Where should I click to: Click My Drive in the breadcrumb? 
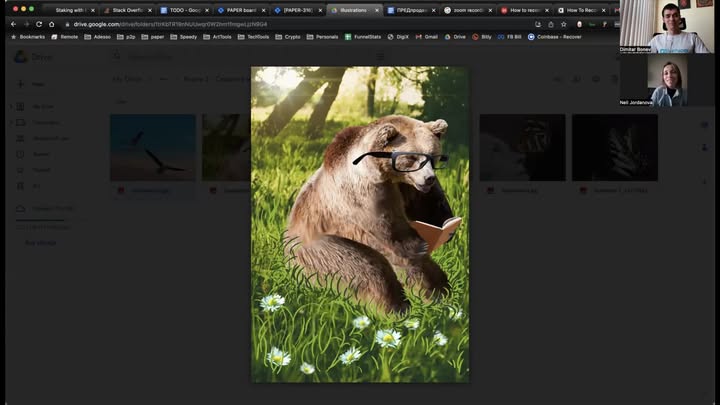coord(127,79)
